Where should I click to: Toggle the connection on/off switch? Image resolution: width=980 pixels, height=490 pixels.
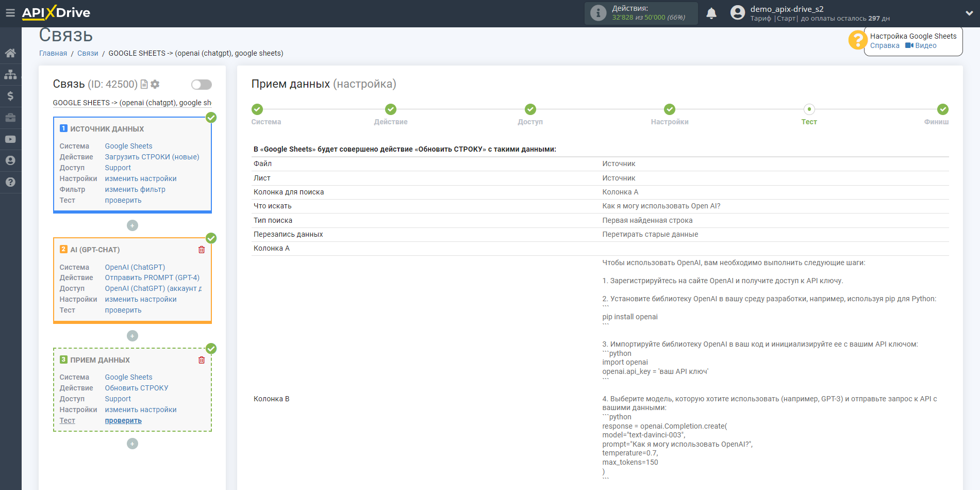coord(202,85)
